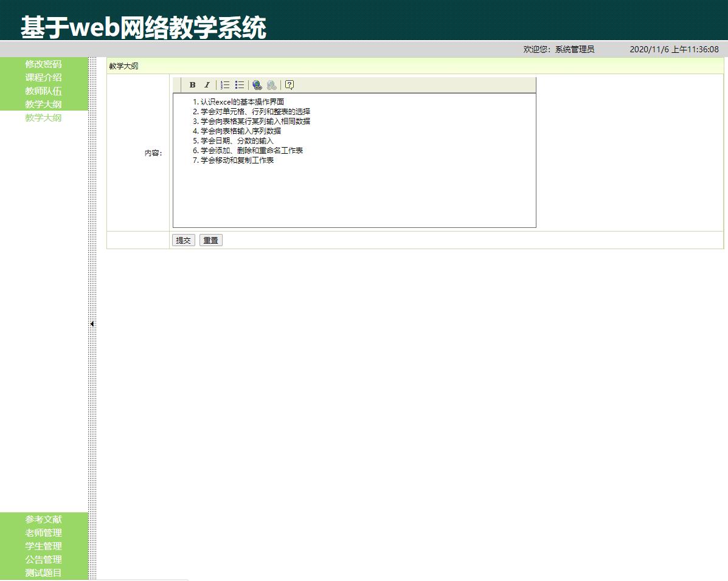728x581 pixels.
Task: Insert a hyperlink via the globe icon
Action: (x=257, y=85)
